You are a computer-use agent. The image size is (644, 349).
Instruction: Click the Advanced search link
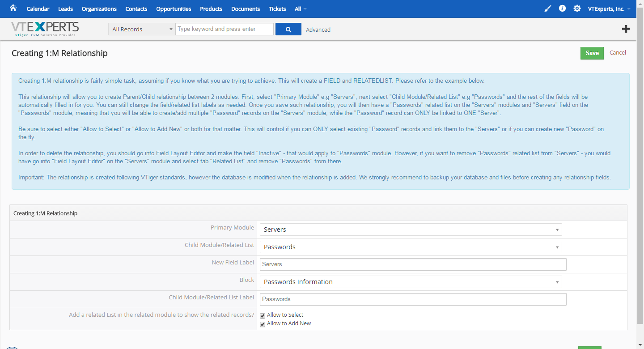318,30
